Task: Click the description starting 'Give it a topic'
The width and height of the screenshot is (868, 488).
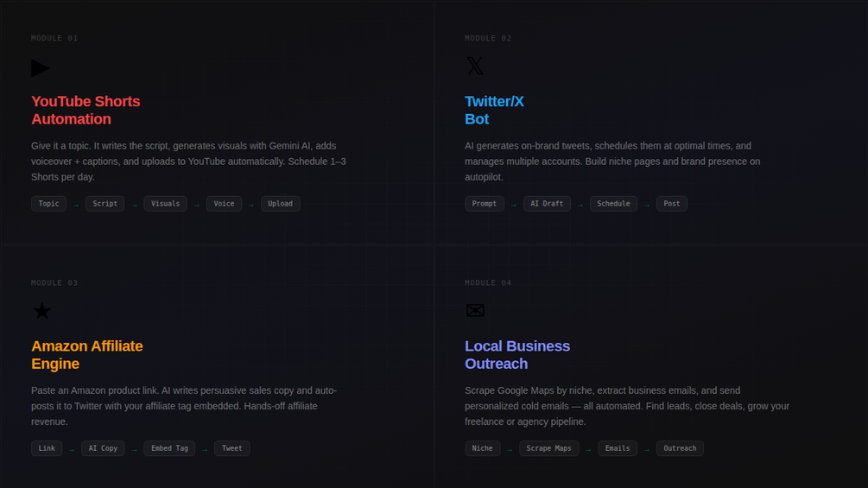Action: (x=189, y=162)
